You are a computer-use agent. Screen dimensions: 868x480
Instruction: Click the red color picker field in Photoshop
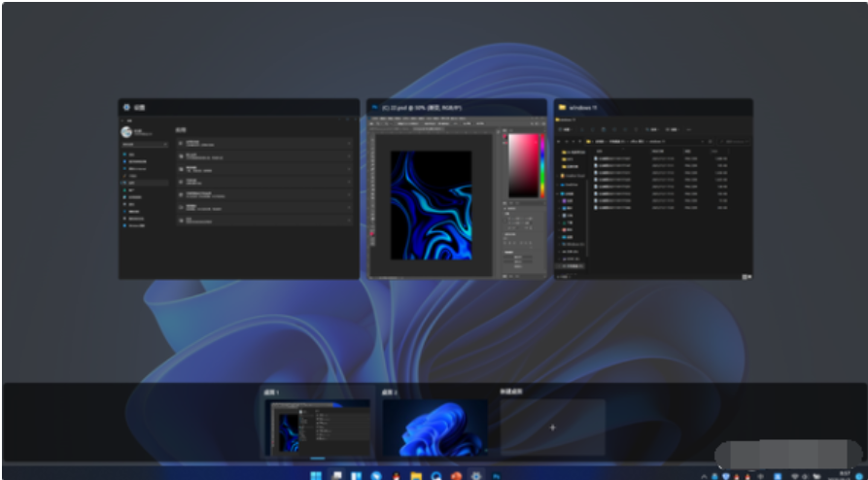point(522,161)
